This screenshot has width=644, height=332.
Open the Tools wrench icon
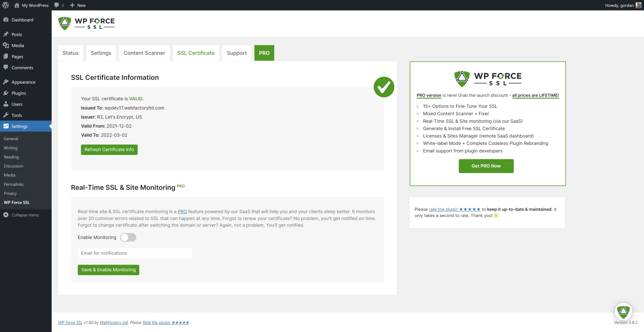pos(6,115)
